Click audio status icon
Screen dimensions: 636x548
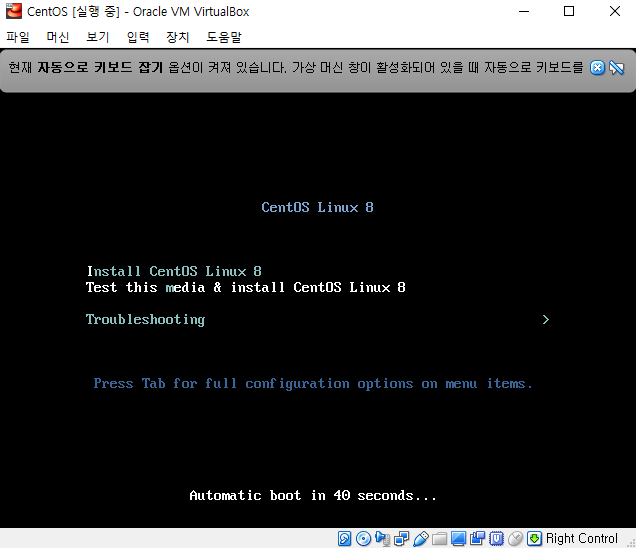382,539
